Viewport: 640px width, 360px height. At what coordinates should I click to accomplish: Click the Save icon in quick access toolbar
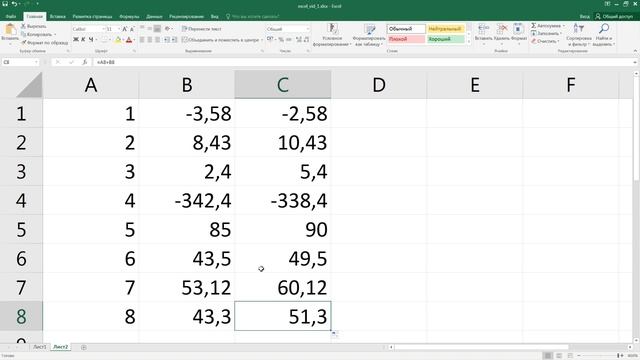(5, 4)
